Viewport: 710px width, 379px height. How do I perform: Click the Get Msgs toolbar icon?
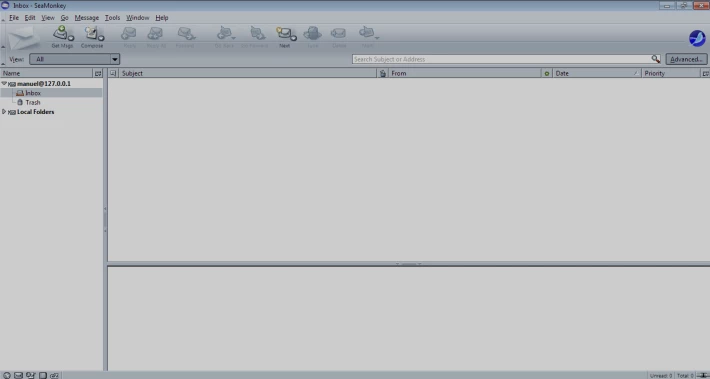pyautogui.click(x=61, y=34)
